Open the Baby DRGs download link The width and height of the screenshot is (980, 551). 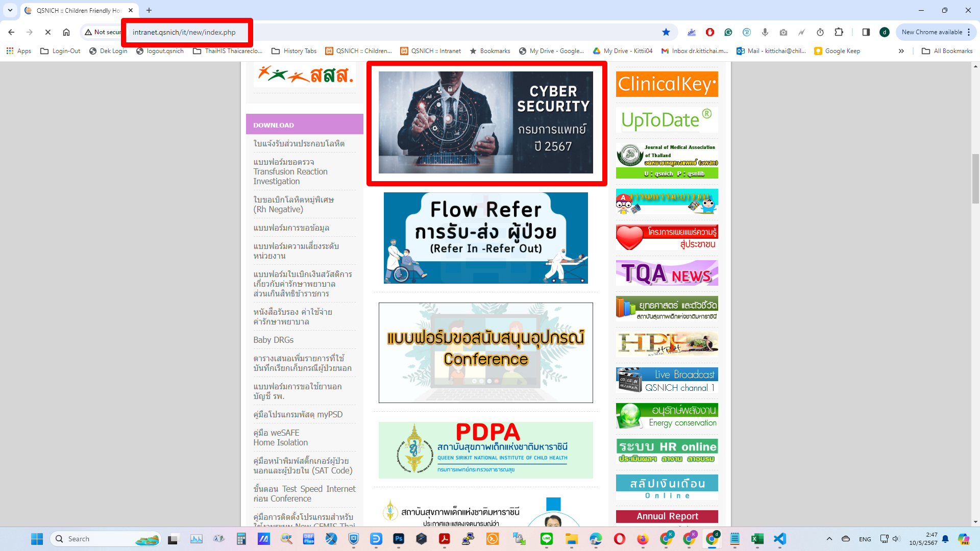coord(274,340)
